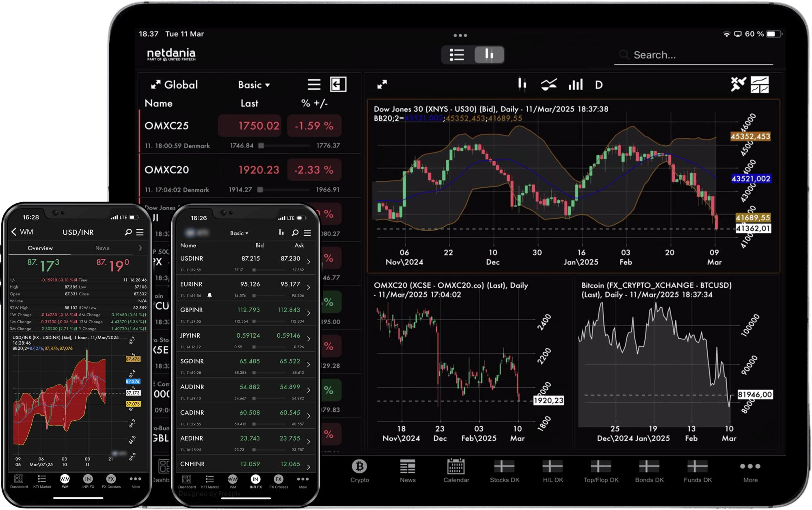
Task: Open the Basic dropdown on middle phone
Action: (x=239, y=233)
